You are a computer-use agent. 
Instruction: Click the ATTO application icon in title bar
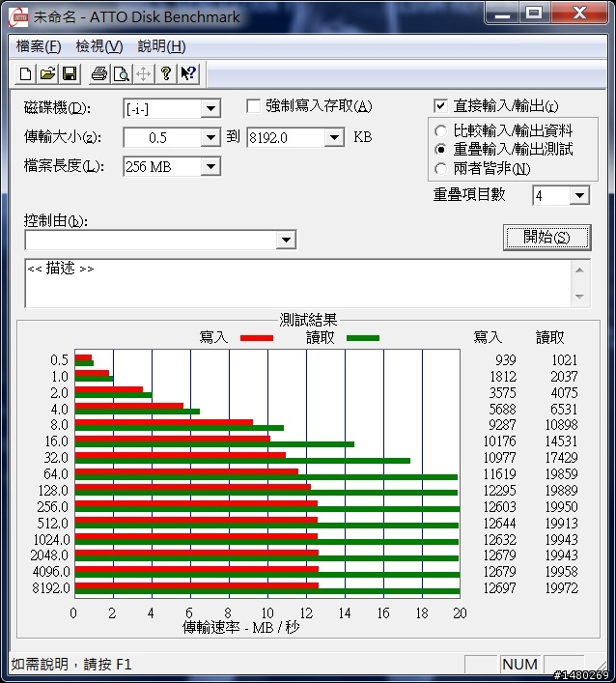tap(18, 17)
